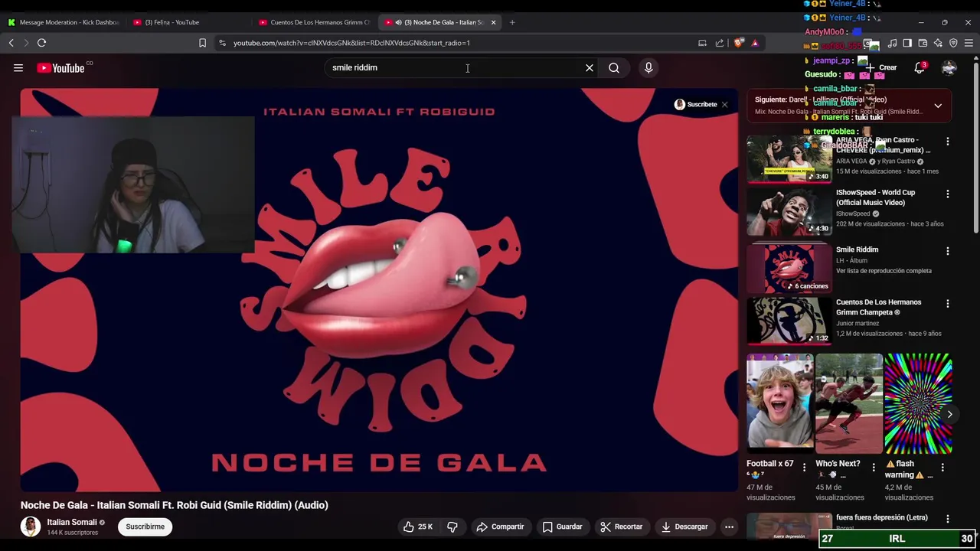
Task: Click the Crear button
Action: [x=880, y=67]
